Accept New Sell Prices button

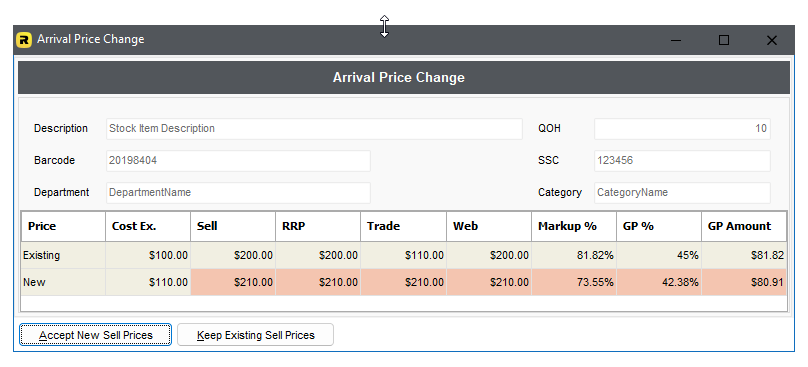(x=95, y=335)
